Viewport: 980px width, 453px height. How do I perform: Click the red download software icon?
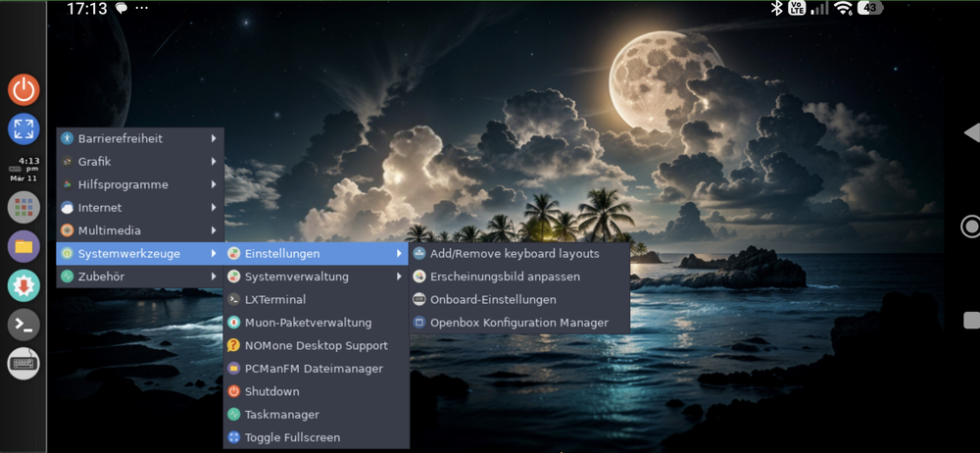(24, 285)
